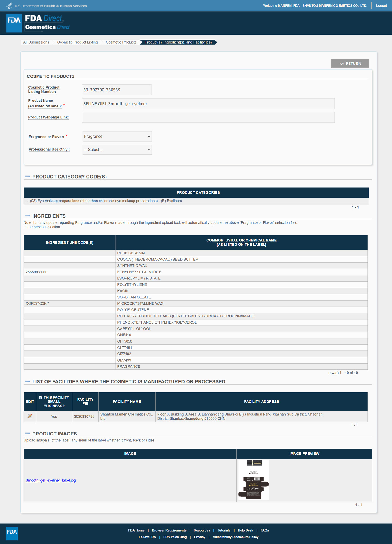Click the FRAGRANCE ingredient row

tap(196, 367)
